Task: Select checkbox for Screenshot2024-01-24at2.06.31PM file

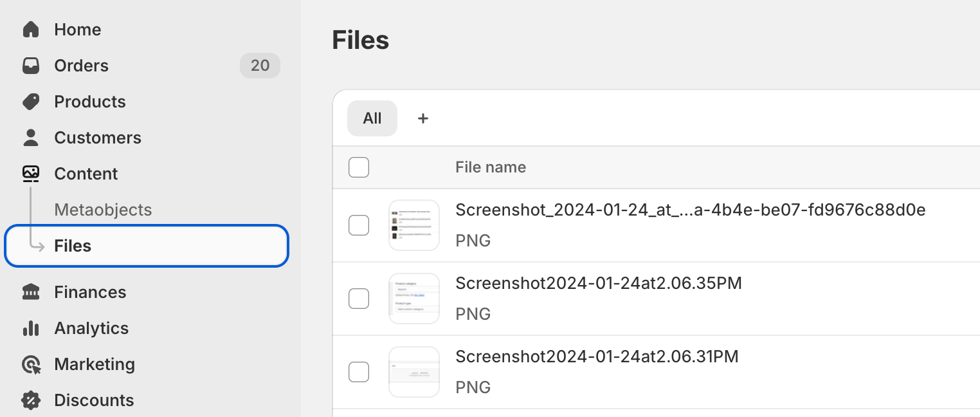Action: tap(359, 372)
